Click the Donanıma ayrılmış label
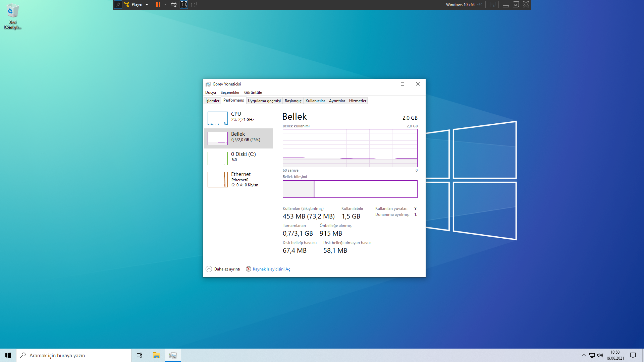The width and height of the screenshot is (644, 362). (392, 215)
